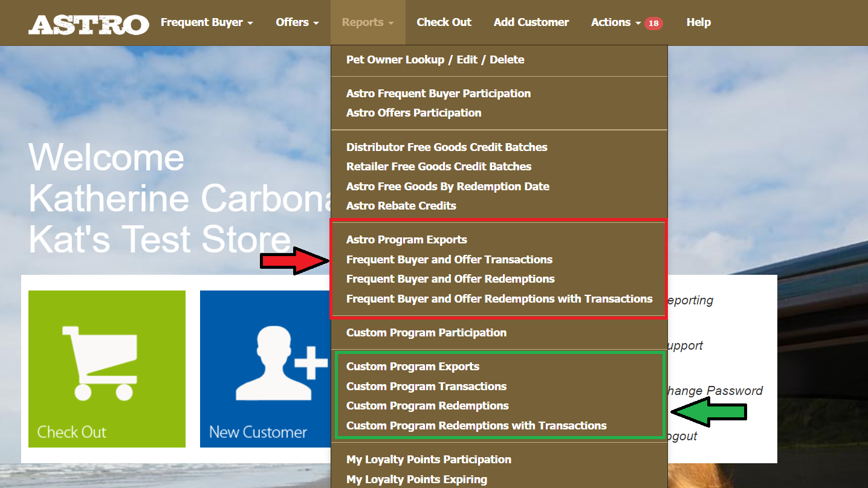Screen dimensions: 868x488
Task: Open the green Check Out tile
Action: (x=107, y=369)
